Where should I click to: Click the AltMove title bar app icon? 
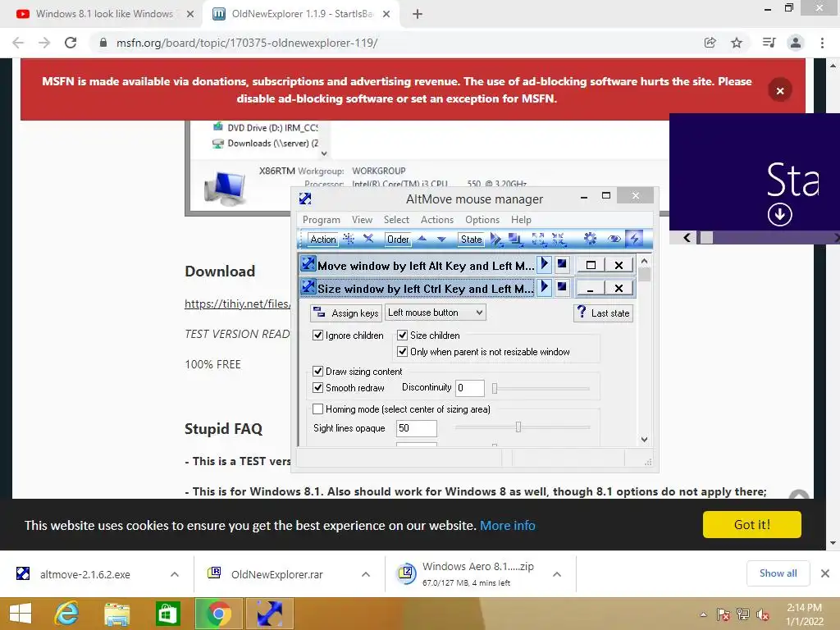click(305, 199)
